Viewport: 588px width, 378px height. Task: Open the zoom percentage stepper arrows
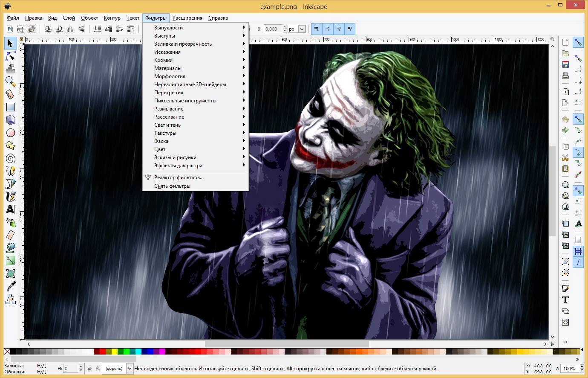click(x=582, y=368)
